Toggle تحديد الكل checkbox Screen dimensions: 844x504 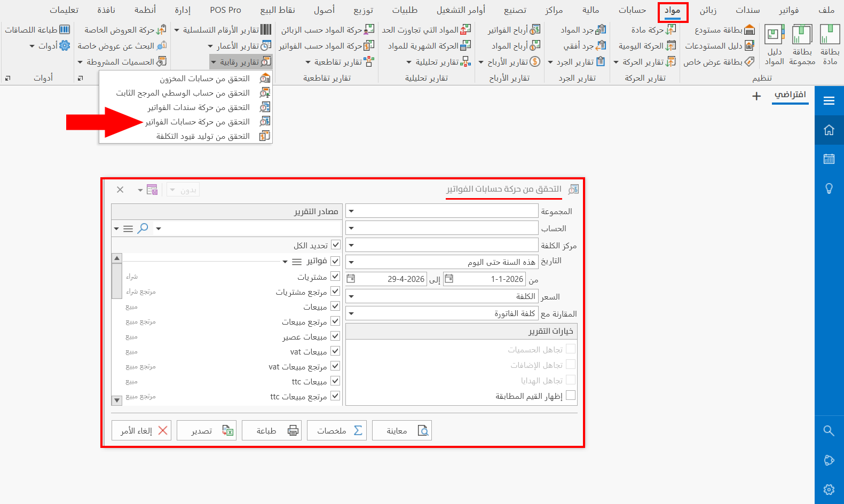click(x=335, y=245)
